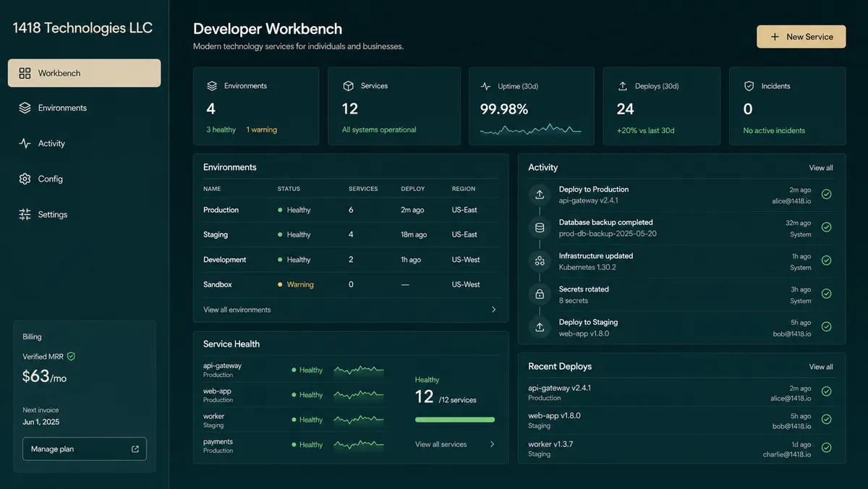This screenshot has width=868, height=489.
Task: Click charlie@1418.io in Recent Deploys
Action: pos(787,454)
